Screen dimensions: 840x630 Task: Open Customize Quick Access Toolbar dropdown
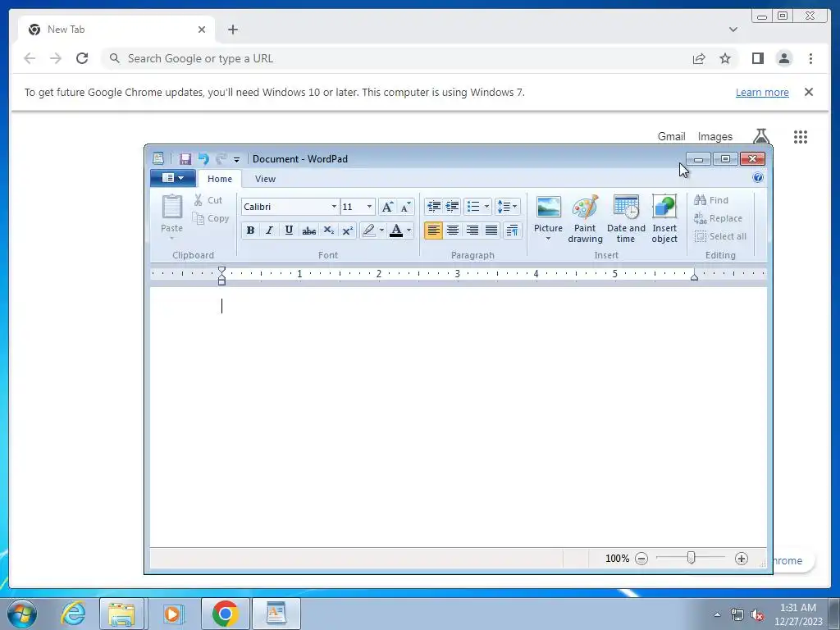pyautogui.click(x=236, y=159)
